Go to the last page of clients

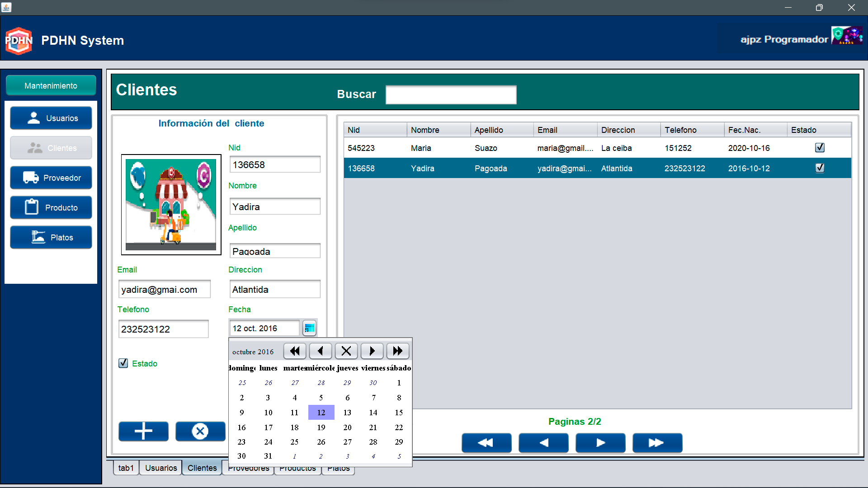[657, 443]
